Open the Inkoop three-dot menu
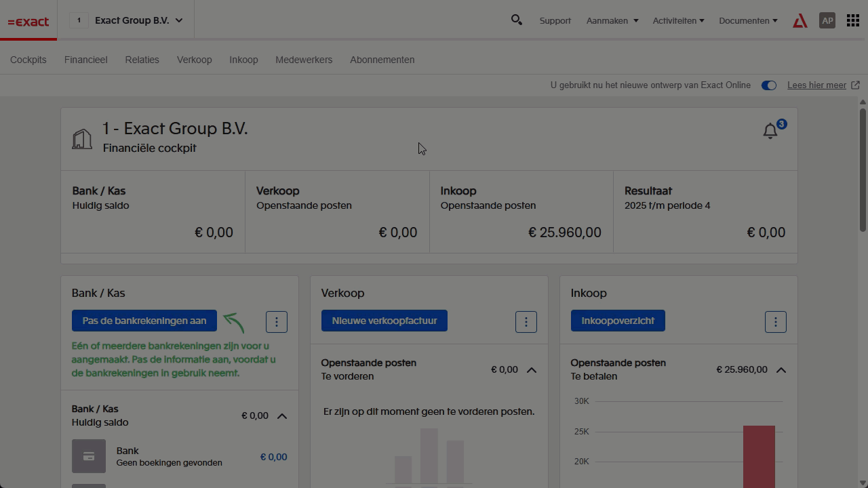The image size is (868, 488). coord(776,322)
